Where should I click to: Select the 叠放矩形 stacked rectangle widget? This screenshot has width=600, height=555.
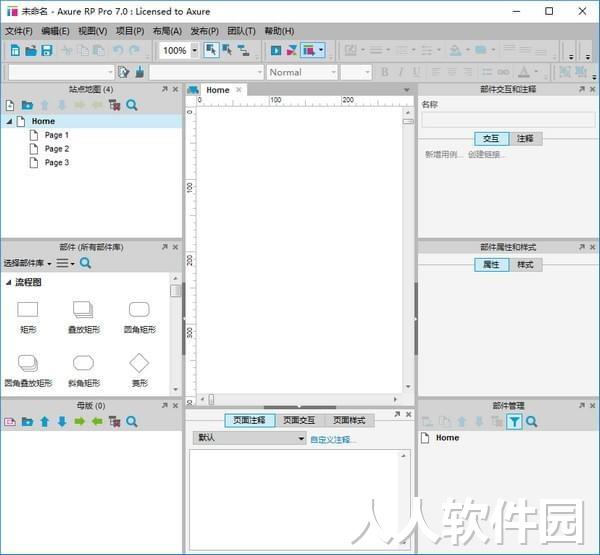pos(84,317)
